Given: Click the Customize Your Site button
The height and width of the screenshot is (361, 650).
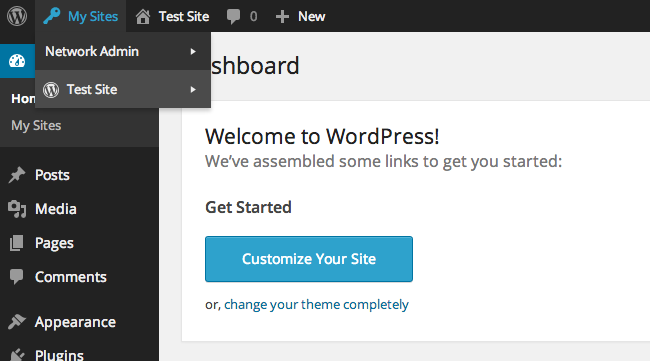Looking at the screenshot, I should point(309,259).
